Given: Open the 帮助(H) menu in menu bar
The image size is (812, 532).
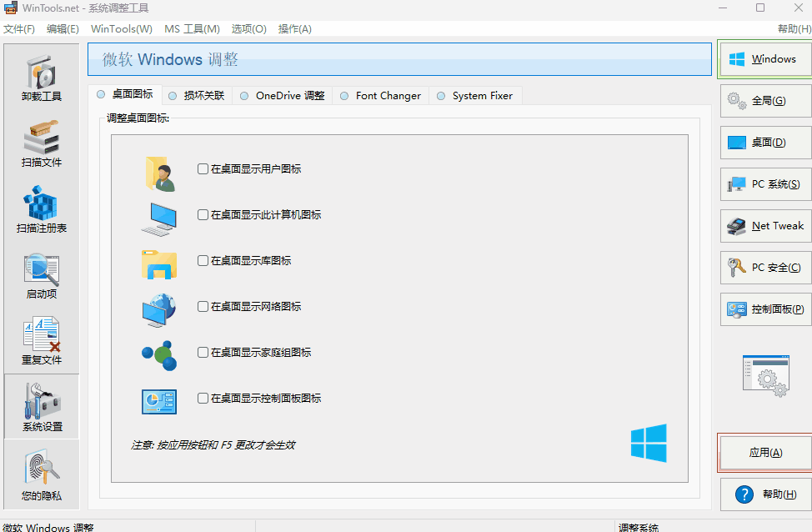Looking at the screenshot, I should (794, 29).
